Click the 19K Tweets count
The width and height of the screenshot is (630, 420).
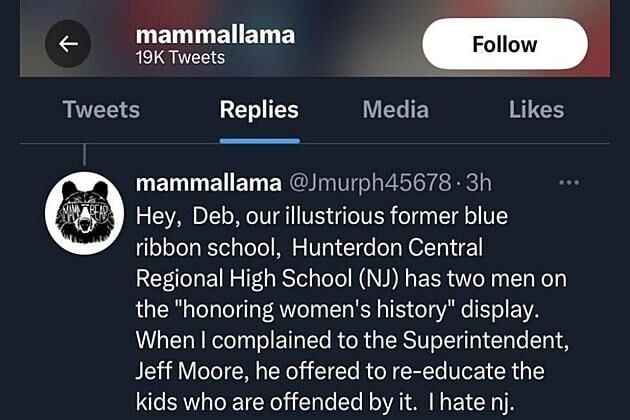[x=180, y=58]
